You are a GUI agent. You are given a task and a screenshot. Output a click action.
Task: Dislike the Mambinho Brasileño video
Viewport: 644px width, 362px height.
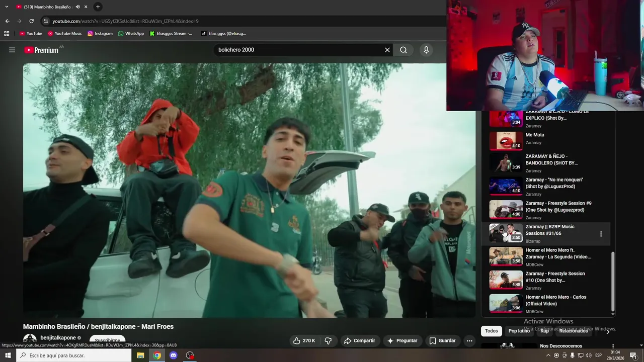(x=328, y=340)
